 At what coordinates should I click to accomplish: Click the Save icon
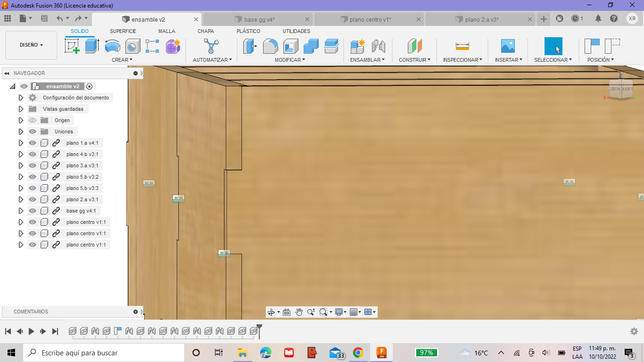(44, 18)
